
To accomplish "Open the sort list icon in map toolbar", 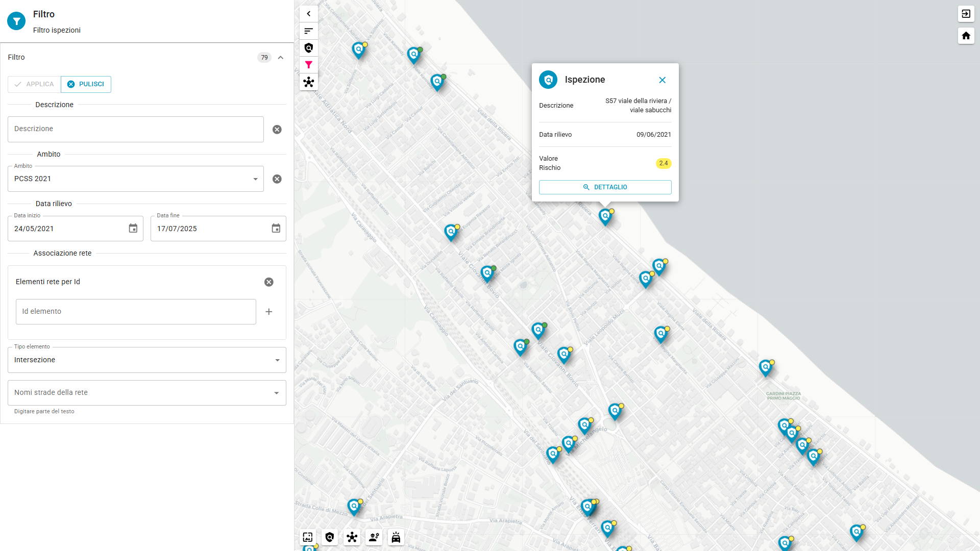I will pyautogui.click(x=308, y=31).
